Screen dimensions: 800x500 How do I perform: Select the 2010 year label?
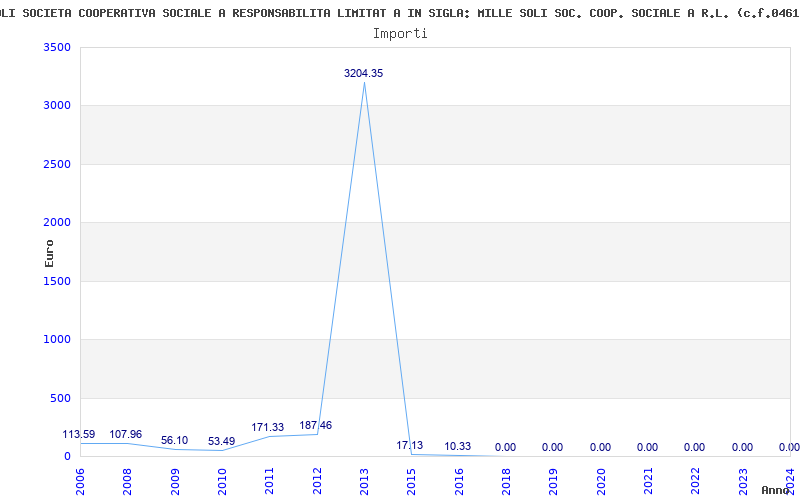coord(222,482)
